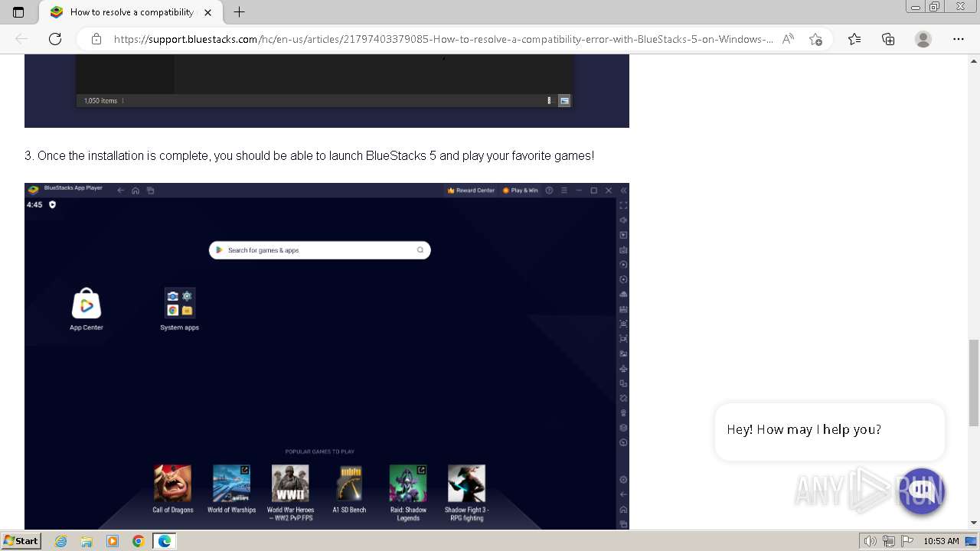Click the 10:53 AM taskbar clock
Image resolution: width=980 pixels, height=551 pixels.
click(941, 541)
